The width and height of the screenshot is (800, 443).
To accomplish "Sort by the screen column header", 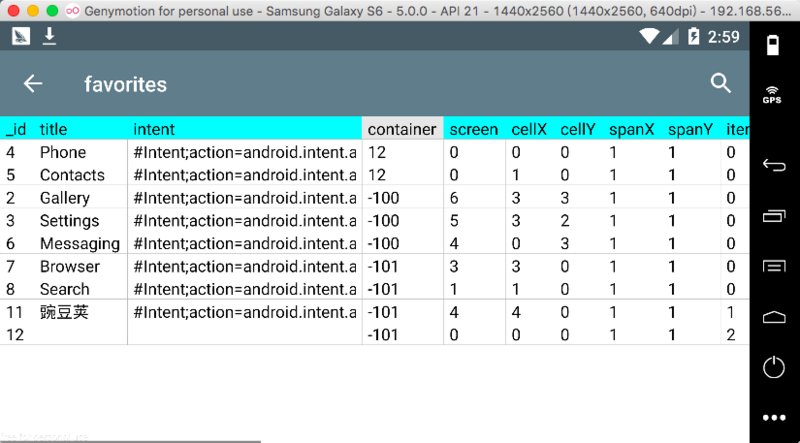I will coord(473,130).
